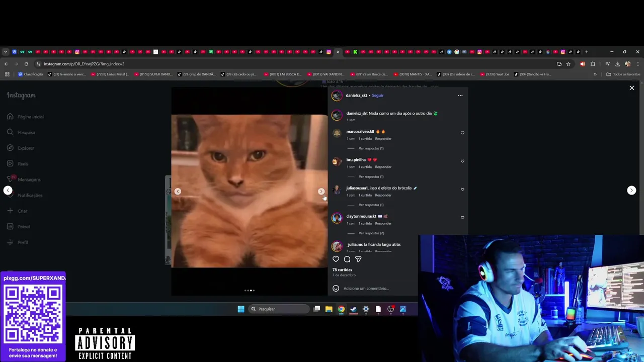Open File Explorer from taskbar
The width and height of the screenshot is (644, 362).
(x=329, y=309)
